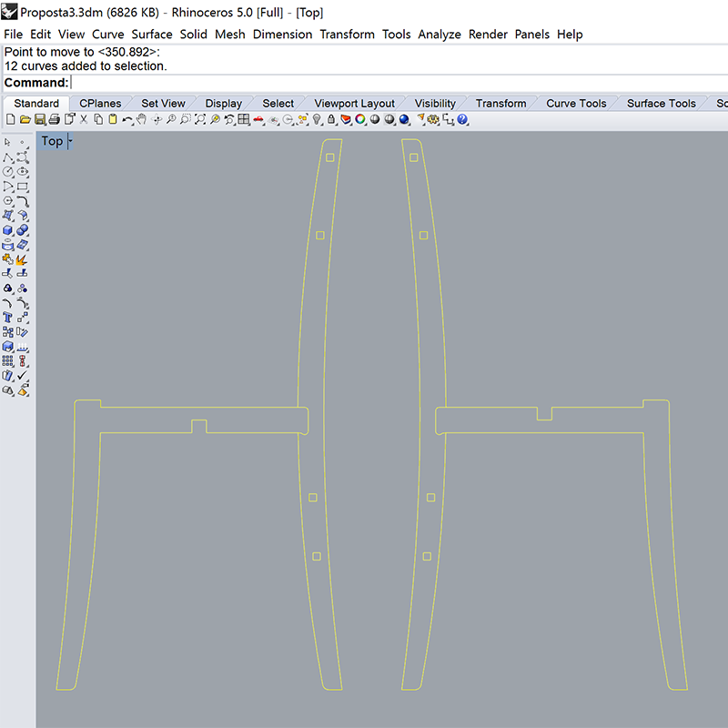Click into the Command input field
The image size is (728, 728).
(399, 83)
